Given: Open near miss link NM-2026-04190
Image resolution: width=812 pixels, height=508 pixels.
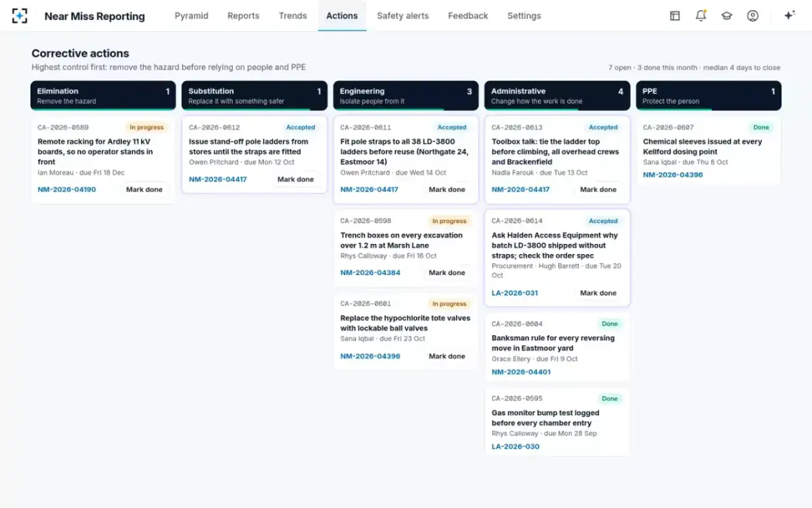Looking at the screenshot, I should click(x=66, y=190).
